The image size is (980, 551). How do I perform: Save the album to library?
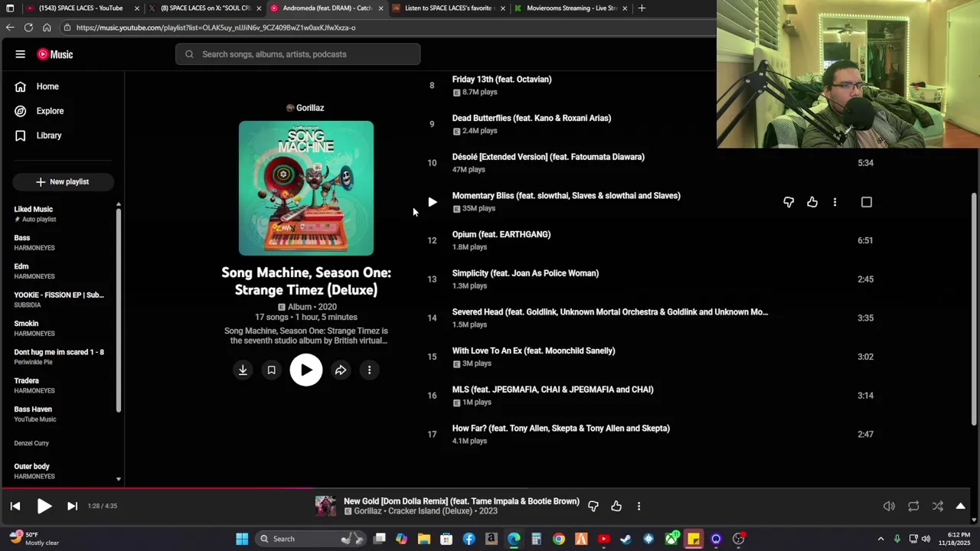271,370
